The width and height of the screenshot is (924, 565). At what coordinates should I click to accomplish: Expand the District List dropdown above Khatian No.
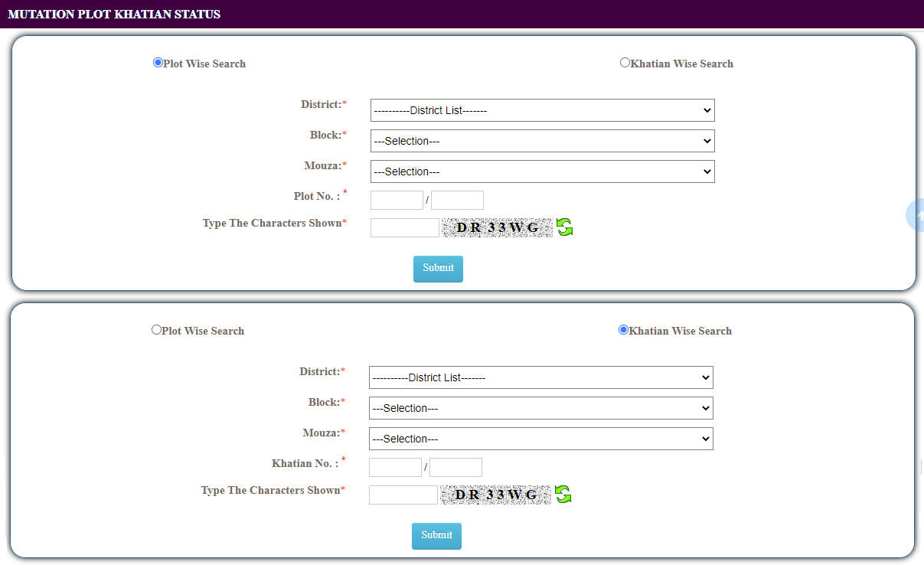click(540, 377)
